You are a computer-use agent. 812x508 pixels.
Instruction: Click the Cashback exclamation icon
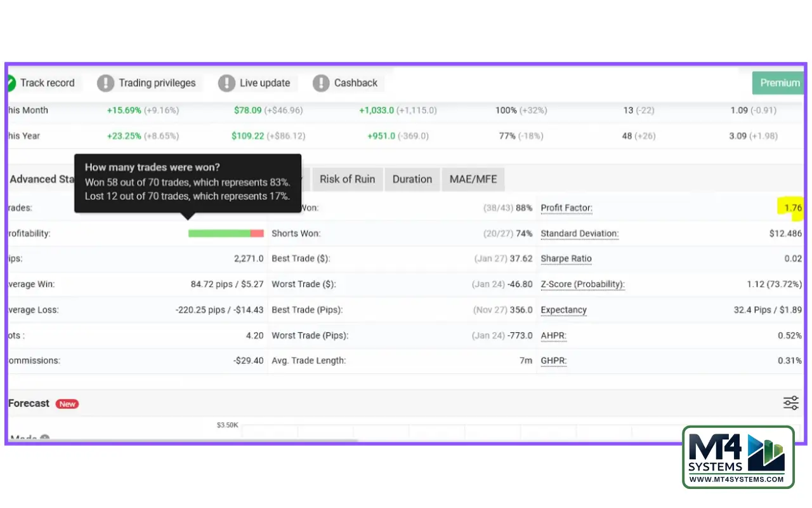(321, 83)
